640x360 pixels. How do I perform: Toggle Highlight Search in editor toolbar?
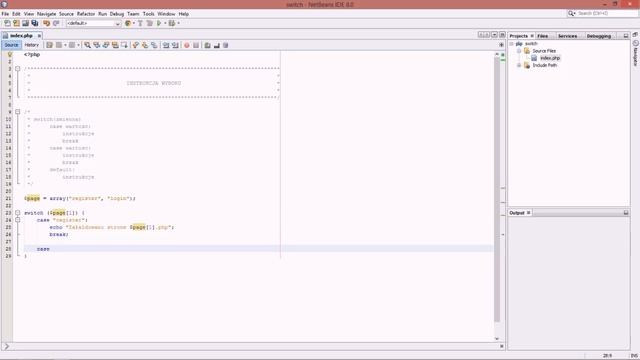[115, 45]
